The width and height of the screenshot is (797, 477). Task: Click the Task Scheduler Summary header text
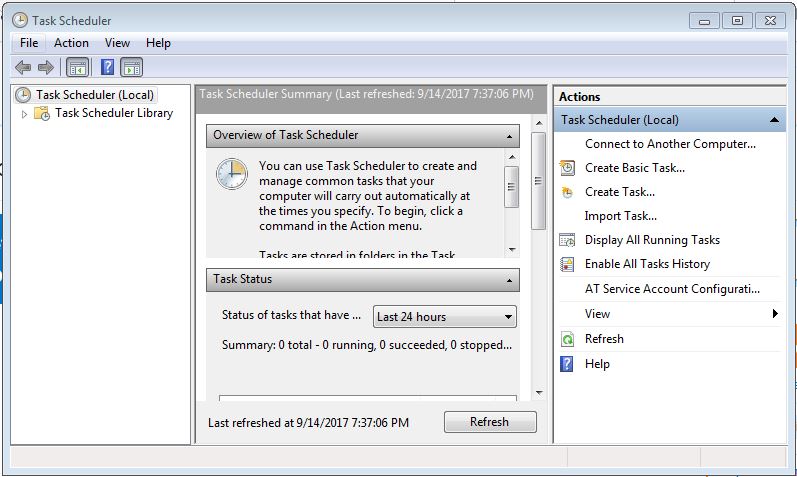click(x=366, y=94)
